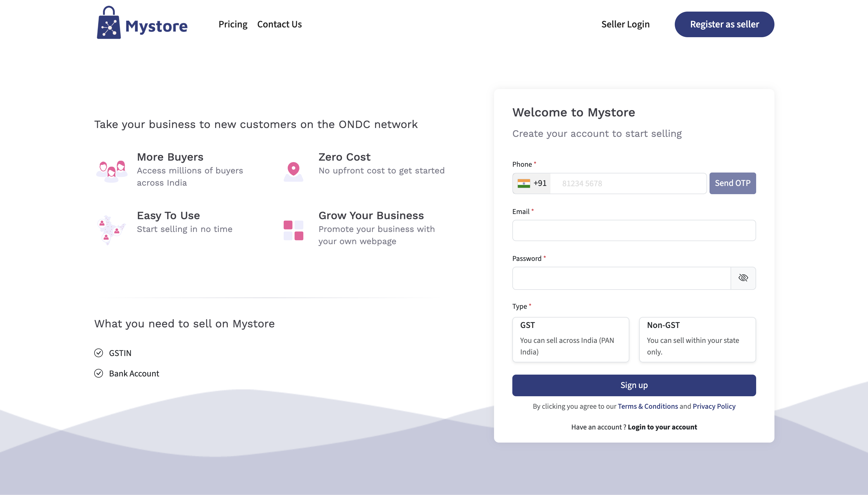Focus the Email input field
This screenshot has width=868, height=495.
click(x=634, y=230)
